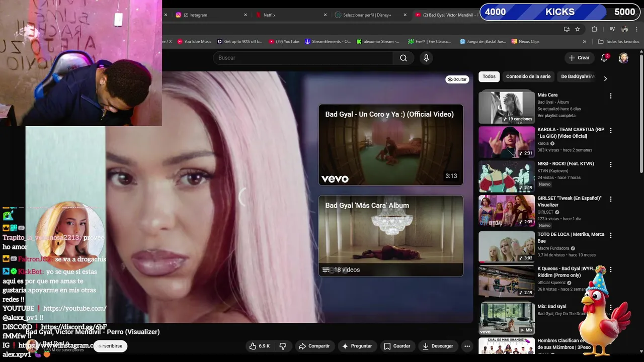Bookmark this page with star icon
644x362 pixels.
coord(578,29)
